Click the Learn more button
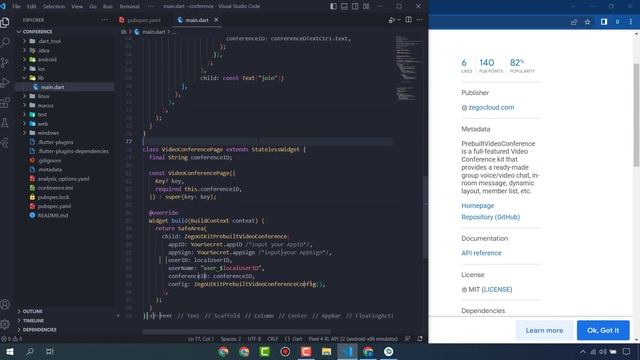The width and height of the screenshot is (640, 360). point(544,330)
